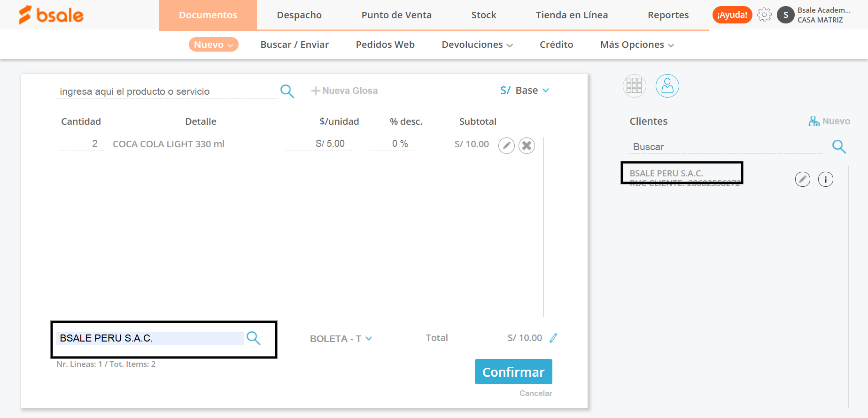Screen dimensions: 868x418
Task: Show BSALE PERU client info icon
Action: tap(826, 179)
